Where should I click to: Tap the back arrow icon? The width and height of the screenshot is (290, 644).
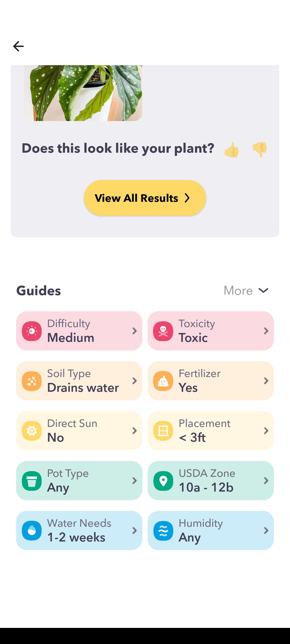coord(18,46)
